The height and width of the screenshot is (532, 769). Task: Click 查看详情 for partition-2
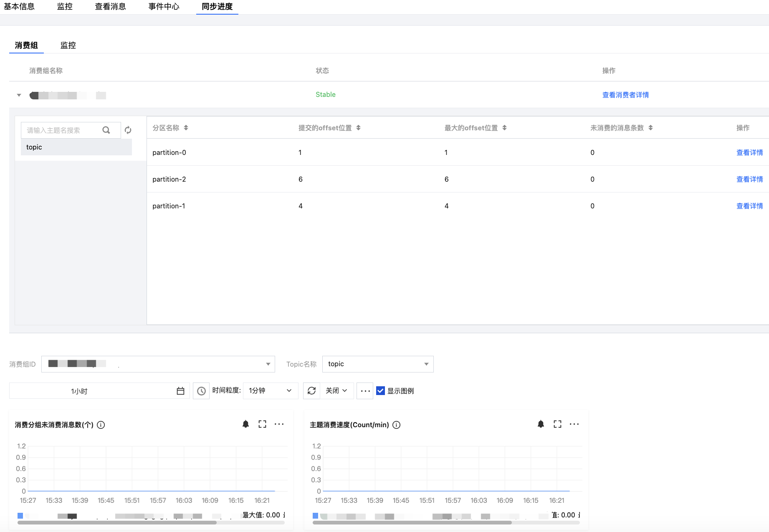click(749, 179)
